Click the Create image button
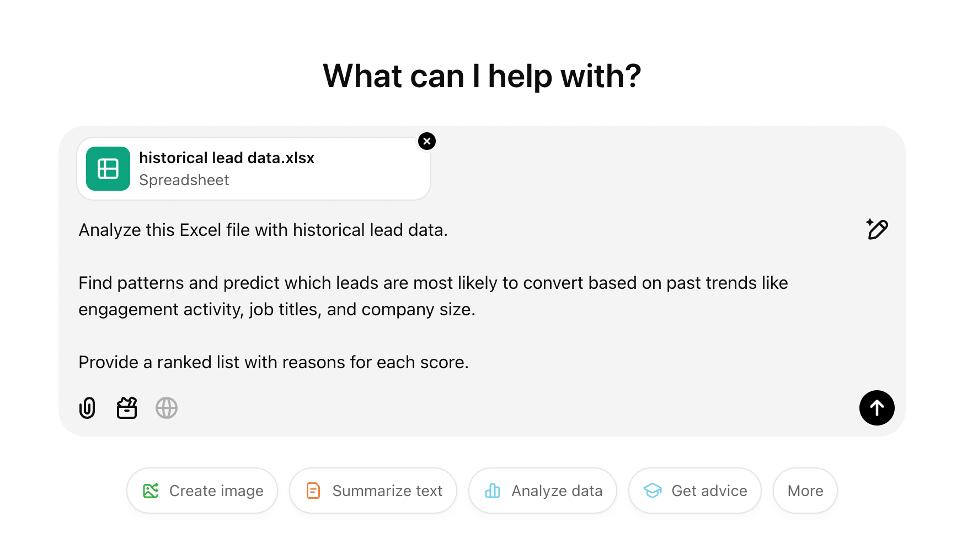 (x=202, y=490)
